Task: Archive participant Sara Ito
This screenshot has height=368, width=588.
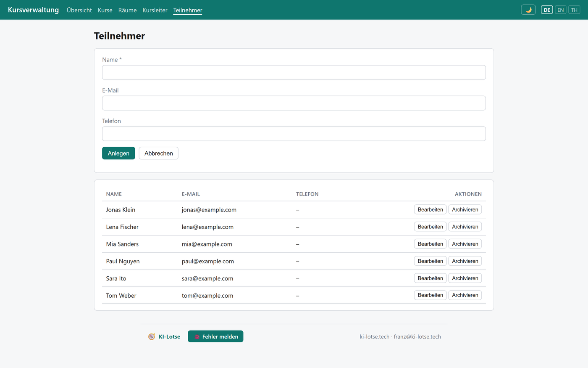Action: (x=465, y=278)
